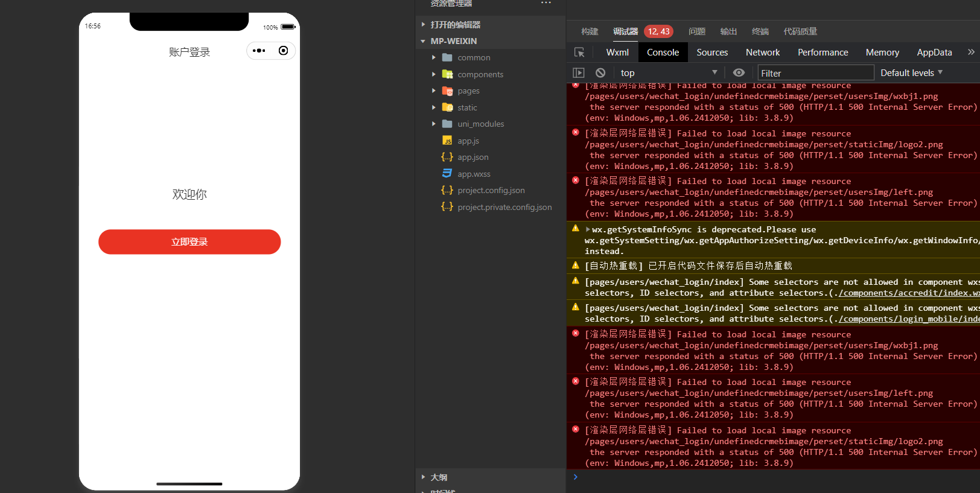This screenshot has width=980, height=493.
Task: Collapse the MP-WEIXIN project tree
Action: point(423,41)
